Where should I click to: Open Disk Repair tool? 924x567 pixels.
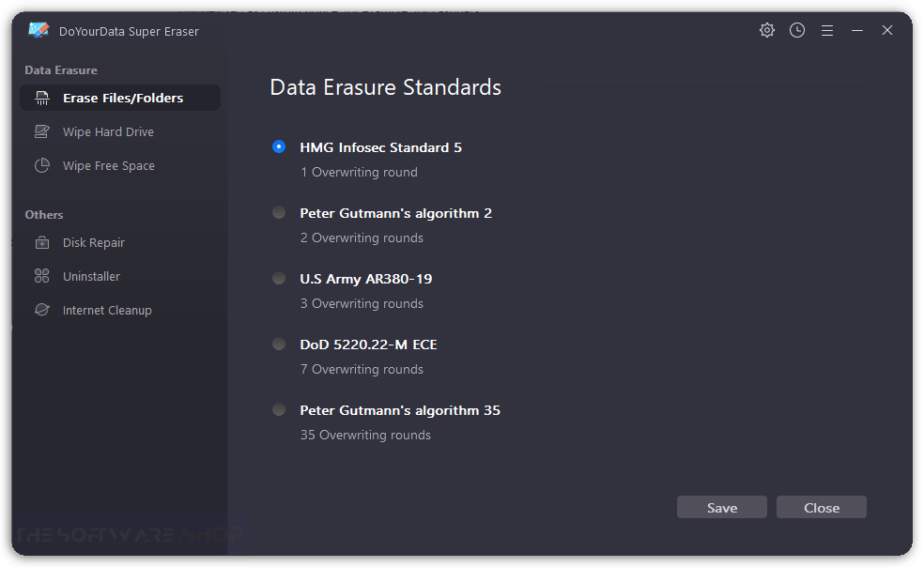coord(120,242)
